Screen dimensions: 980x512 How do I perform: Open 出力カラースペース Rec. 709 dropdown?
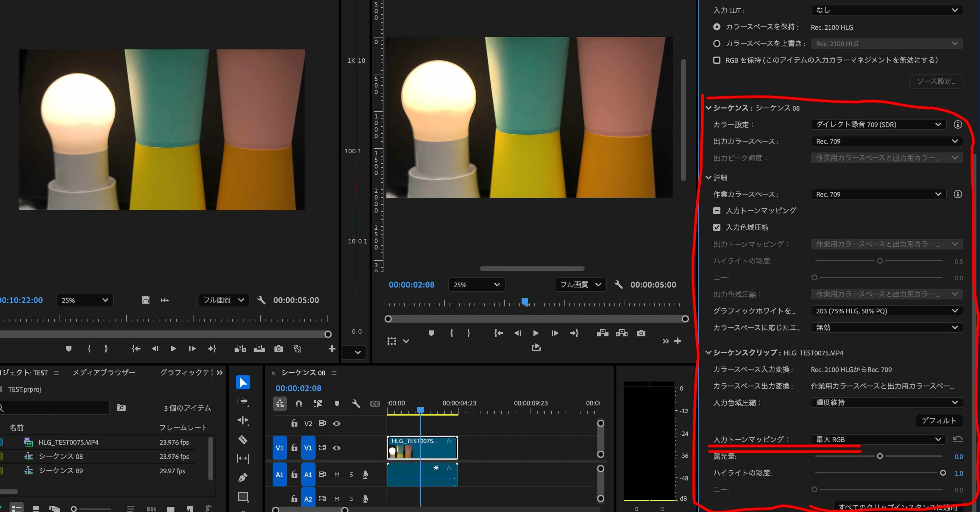tap(887, 141)
